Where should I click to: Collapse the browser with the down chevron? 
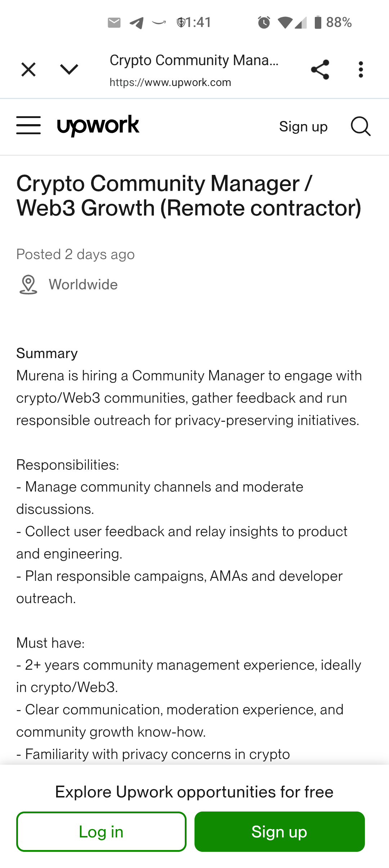69,69
